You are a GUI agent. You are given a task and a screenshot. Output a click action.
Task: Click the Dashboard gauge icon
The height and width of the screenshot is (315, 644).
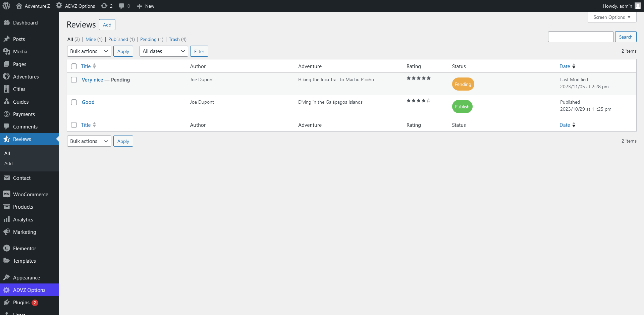[6, 22]
